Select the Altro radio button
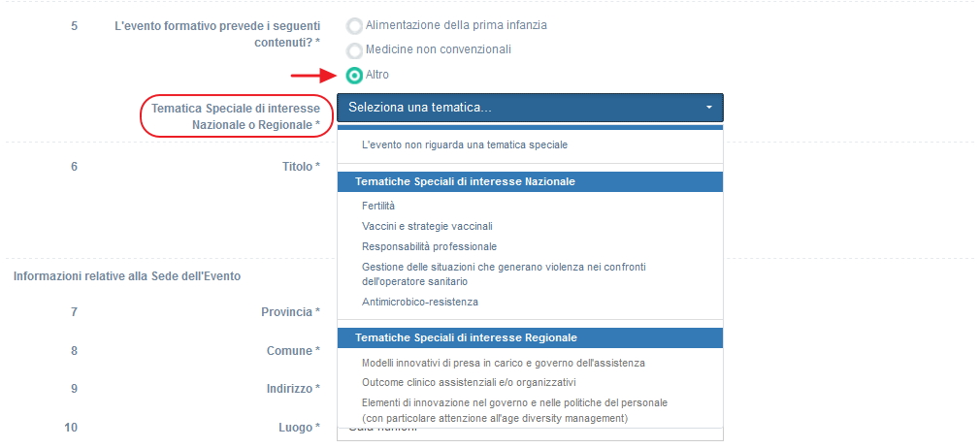This screenshot has width=980, height=448. click(x=354, y=76)
